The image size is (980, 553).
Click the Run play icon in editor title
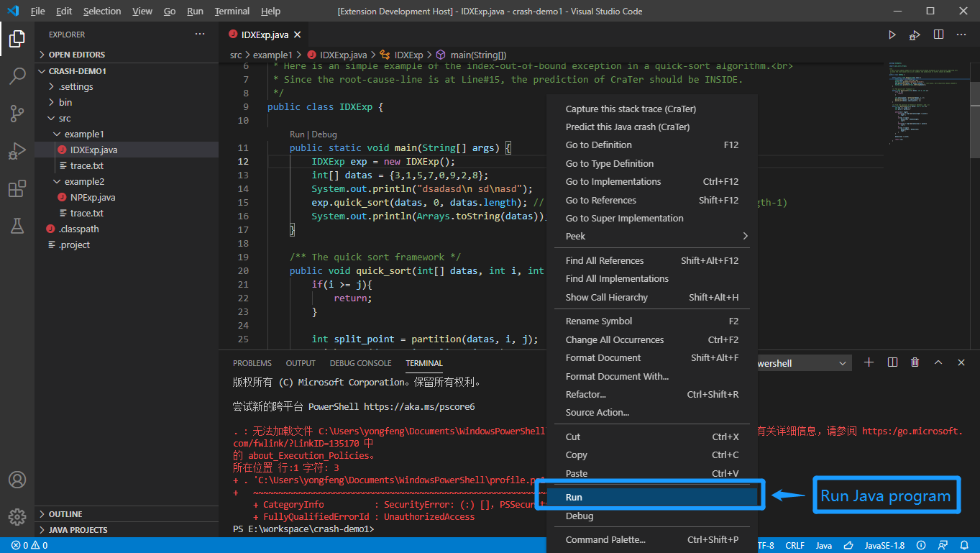(x=892, y=35)
